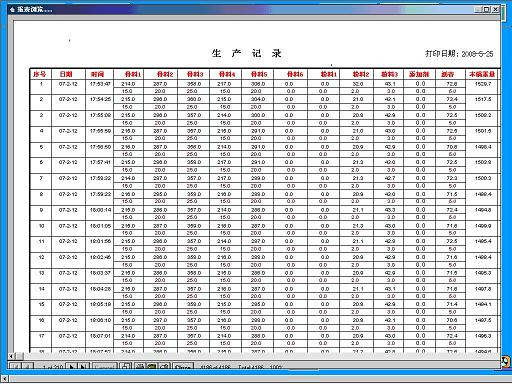Click the toolbar icon left of Close
This screenshot has width=512, height=384.
(164, 366)
